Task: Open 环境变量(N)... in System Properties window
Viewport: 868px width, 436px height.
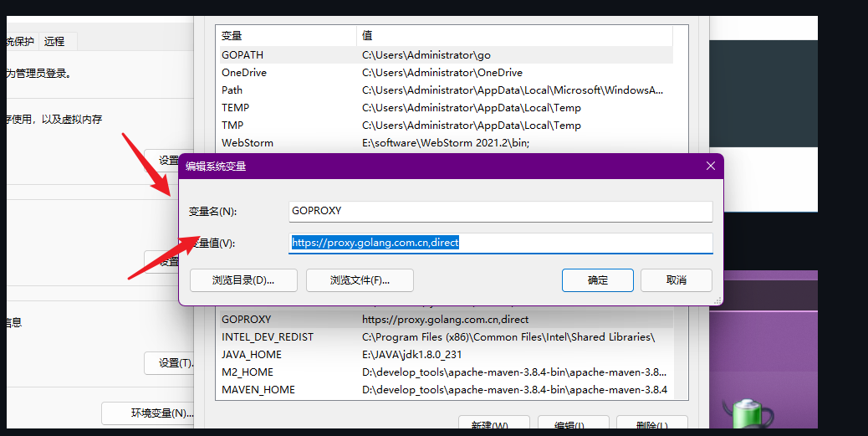Action: (x=148, y=413)
